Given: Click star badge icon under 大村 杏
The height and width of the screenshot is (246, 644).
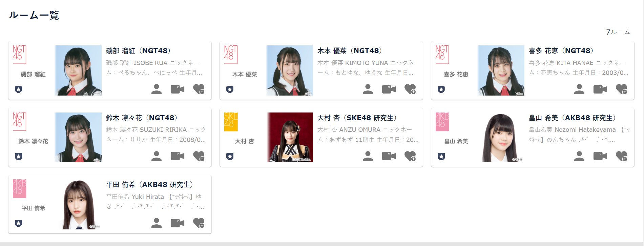Looking at the screenshot, I should [230, 157].
